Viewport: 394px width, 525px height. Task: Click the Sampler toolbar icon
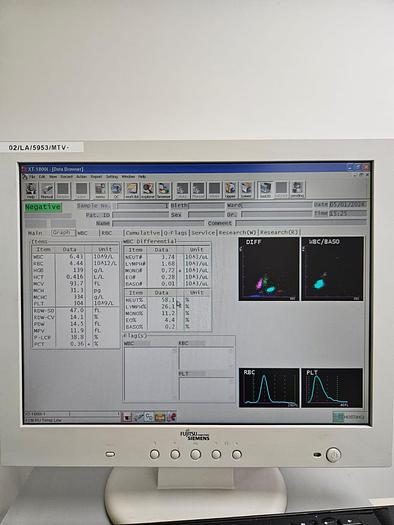click(x=63, y=190)
